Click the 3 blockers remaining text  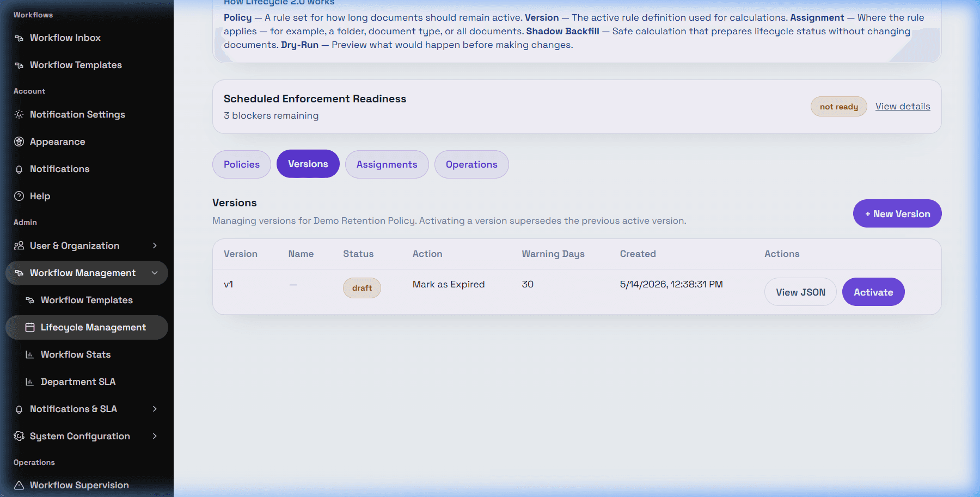271,115
